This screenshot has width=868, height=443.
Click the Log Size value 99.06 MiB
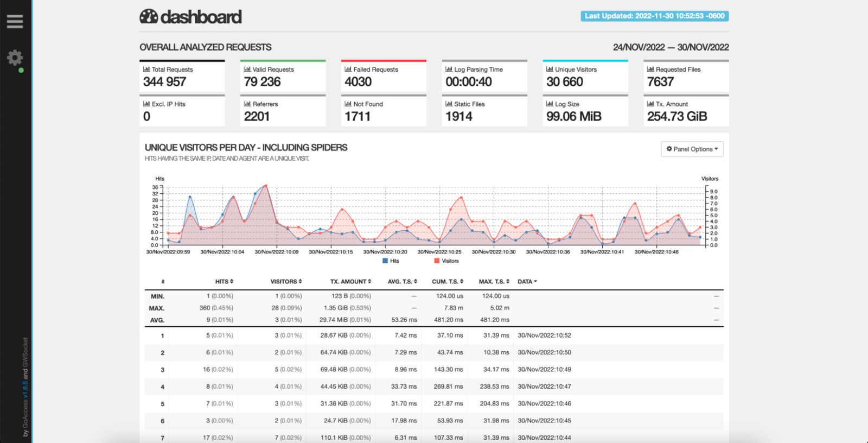coord(574,116)
